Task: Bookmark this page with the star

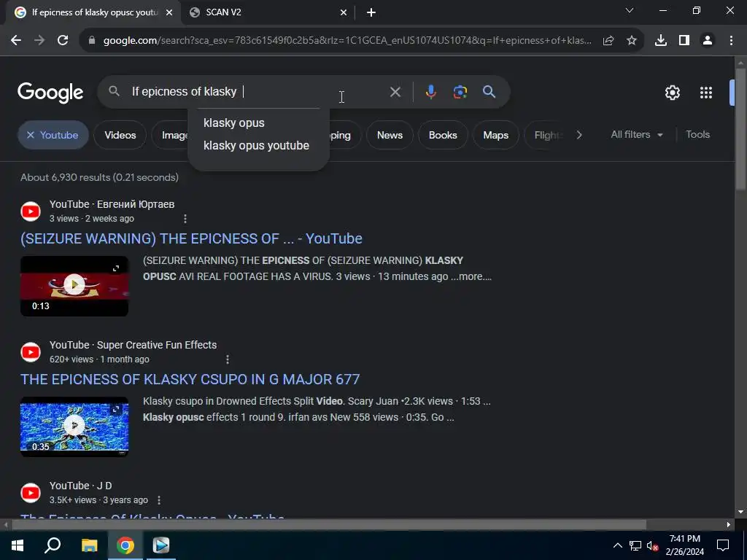Action: (632, 41)
